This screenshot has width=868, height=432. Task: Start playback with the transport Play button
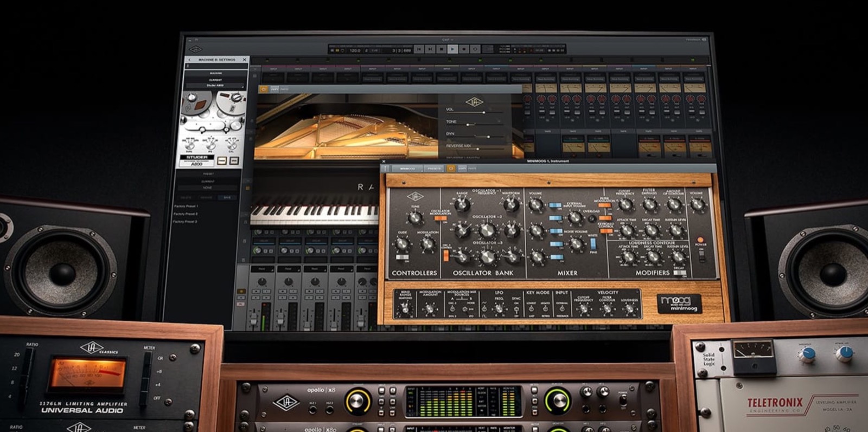pos(452,49)
